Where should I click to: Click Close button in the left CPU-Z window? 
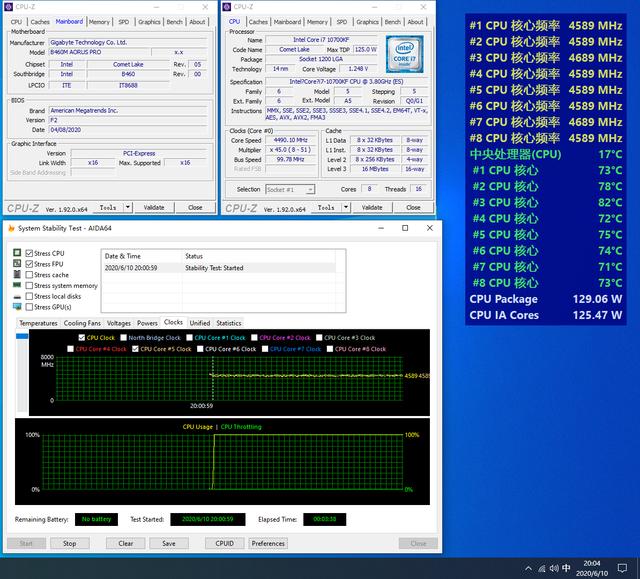(x=195, y=207)
